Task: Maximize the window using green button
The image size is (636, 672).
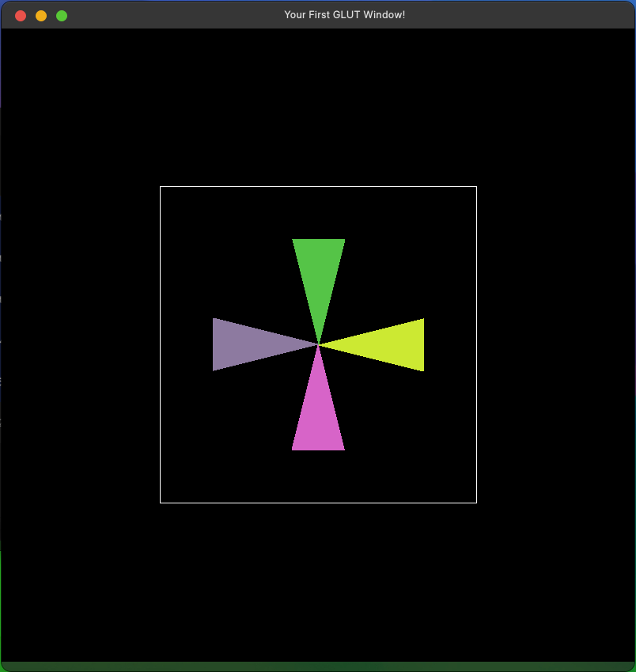Action: 62,16
